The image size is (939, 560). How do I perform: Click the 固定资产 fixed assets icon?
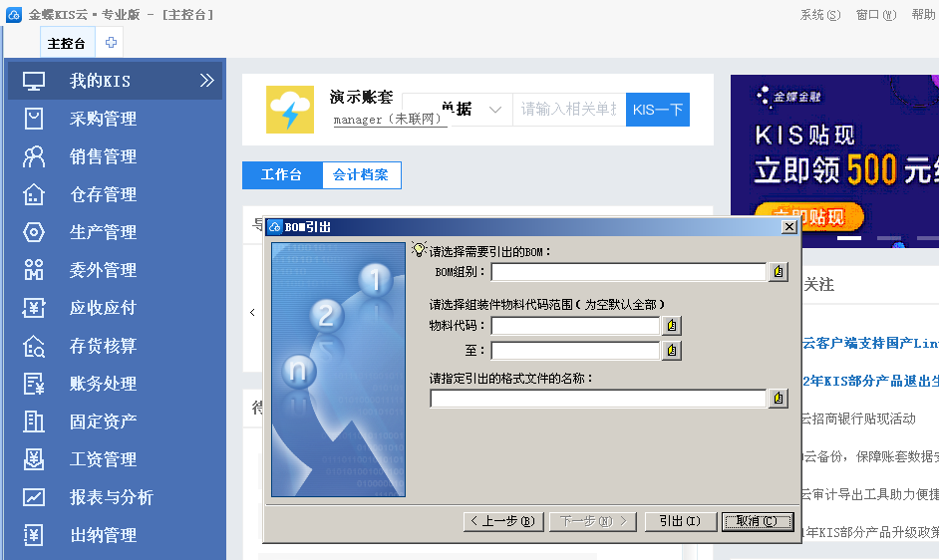click(x=34, y=421)
